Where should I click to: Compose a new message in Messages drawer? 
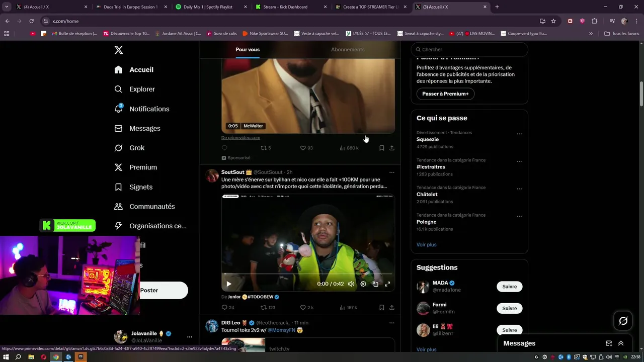(x=608, y=343)
